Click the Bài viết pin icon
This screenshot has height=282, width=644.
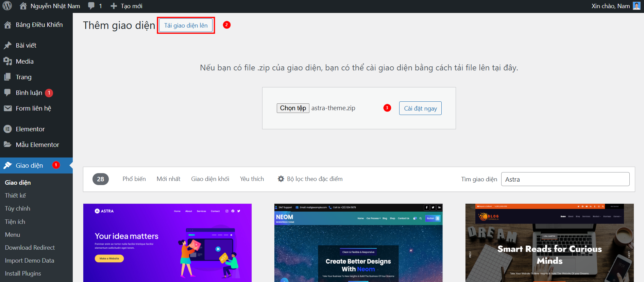[x=7, y=46]
